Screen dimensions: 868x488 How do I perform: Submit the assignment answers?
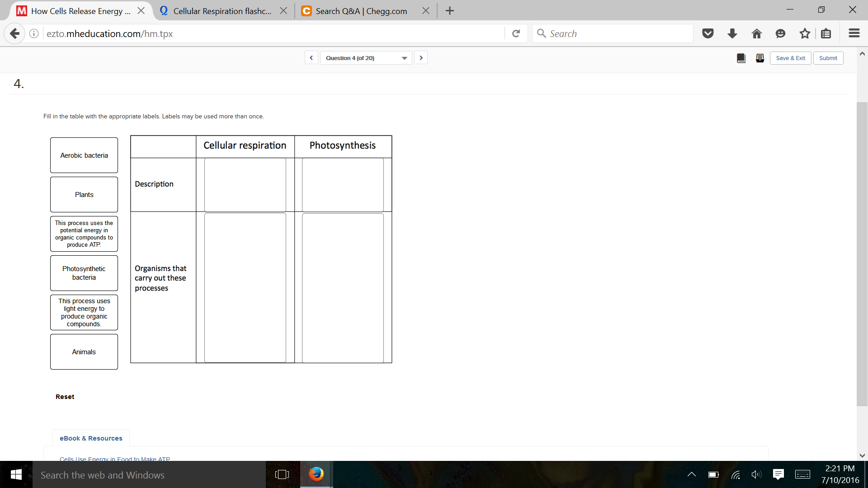pos(828,58)
